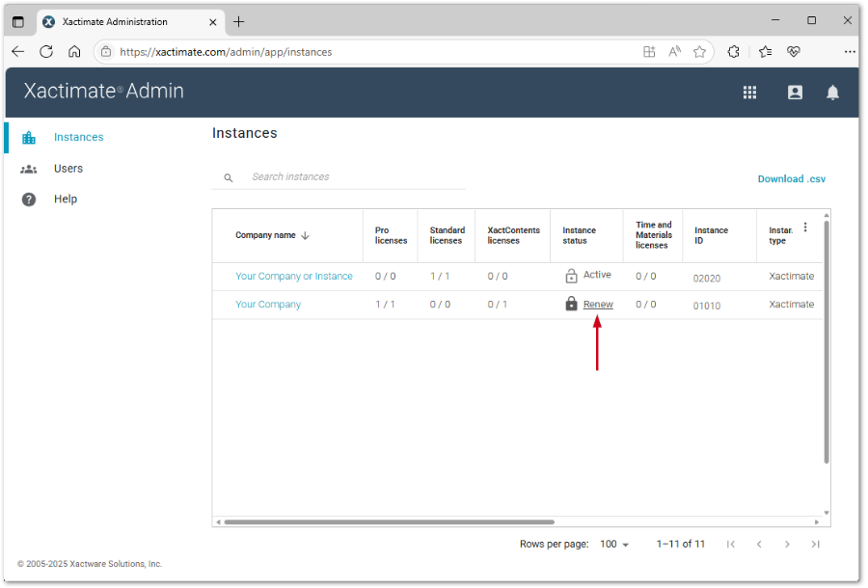868x588 pixels.
Task: Click the Pro licenses column header
Action: tap(391, 235)
